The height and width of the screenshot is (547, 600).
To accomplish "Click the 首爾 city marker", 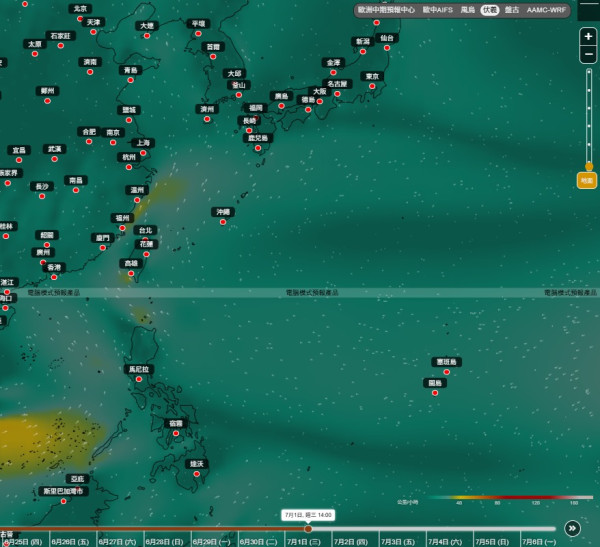I will point(213,57).
